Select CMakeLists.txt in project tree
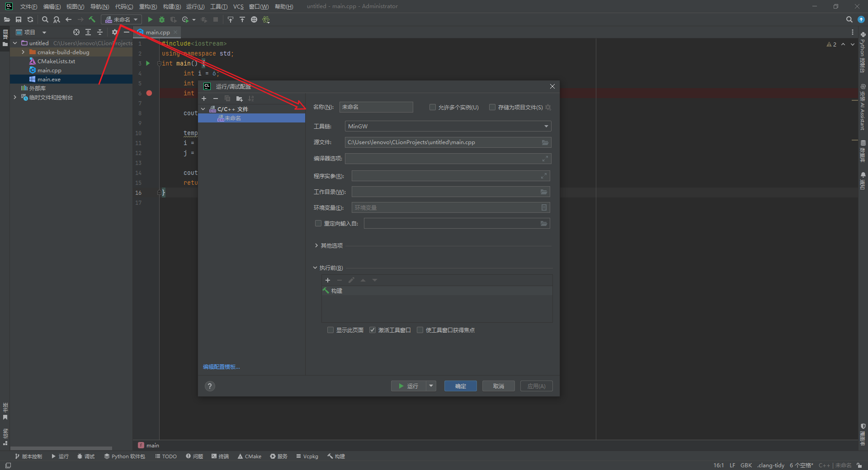The image size is (868, 470). (56, 61)
